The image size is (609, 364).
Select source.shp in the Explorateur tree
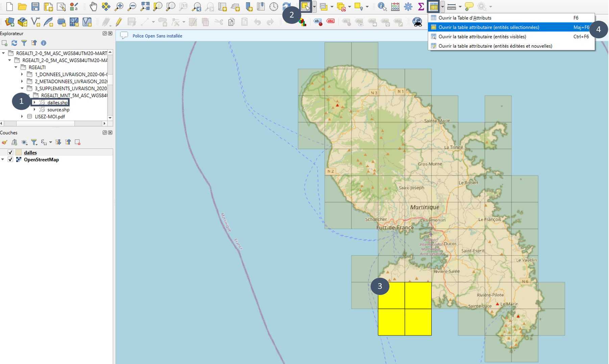click(x=58, y=110)
